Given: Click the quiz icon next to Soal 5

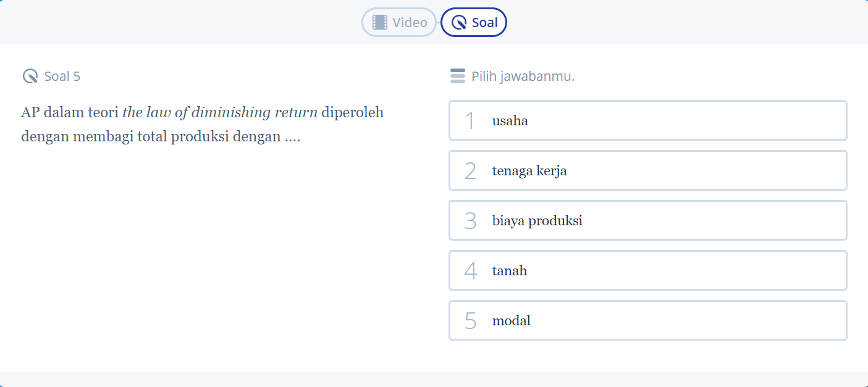Looking at the screenshot, I should click(x=29, y=76).
